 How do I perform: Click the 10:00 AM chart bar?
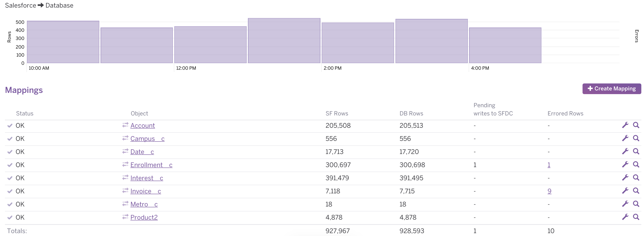(x=63, y=42)
